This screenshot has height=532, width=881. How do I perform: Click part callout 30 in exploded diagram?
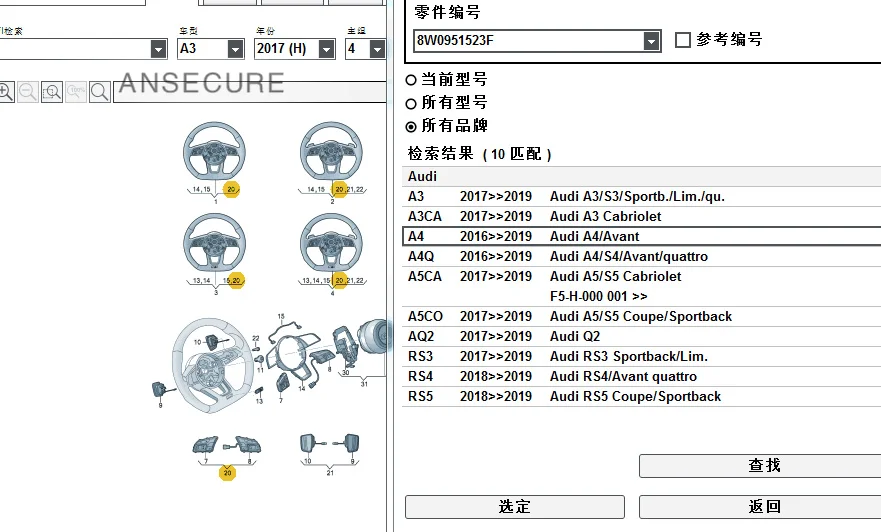point(346,372)
